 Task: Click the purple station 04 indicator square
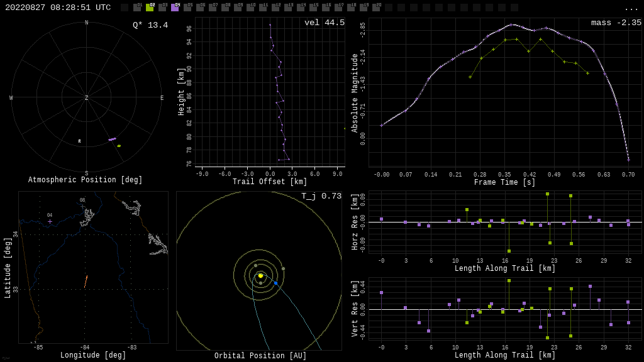coord(175,8)
